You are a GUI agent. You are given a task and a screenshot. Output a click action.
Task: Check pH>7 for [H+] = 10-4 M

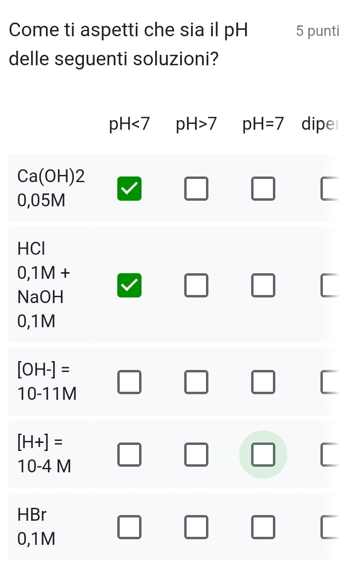tap(196, 455)
